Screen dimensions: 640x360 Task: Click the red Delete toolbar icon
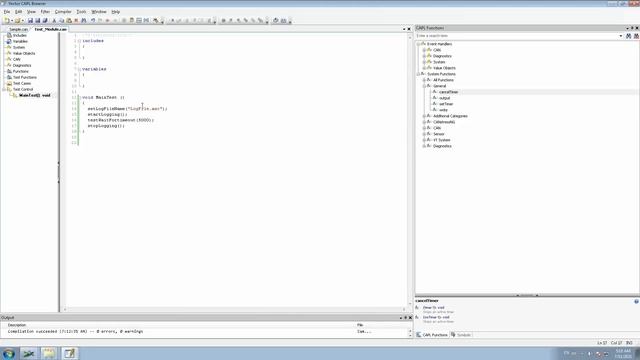pyautogui.click(x=76, y=20)
